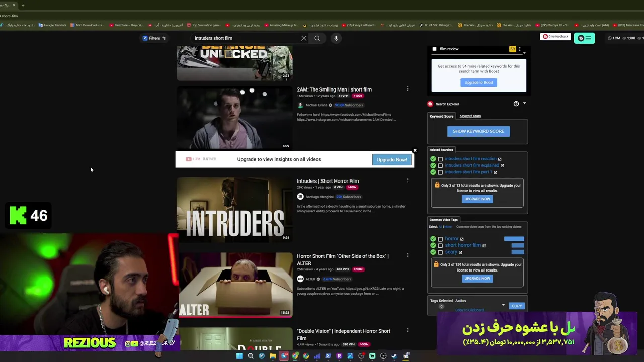Image resolution: width=644 pixels, height=362 pixels.
Task: Open Steam from the taskbar
Action: pyautogui.click(x=394, y=356)
